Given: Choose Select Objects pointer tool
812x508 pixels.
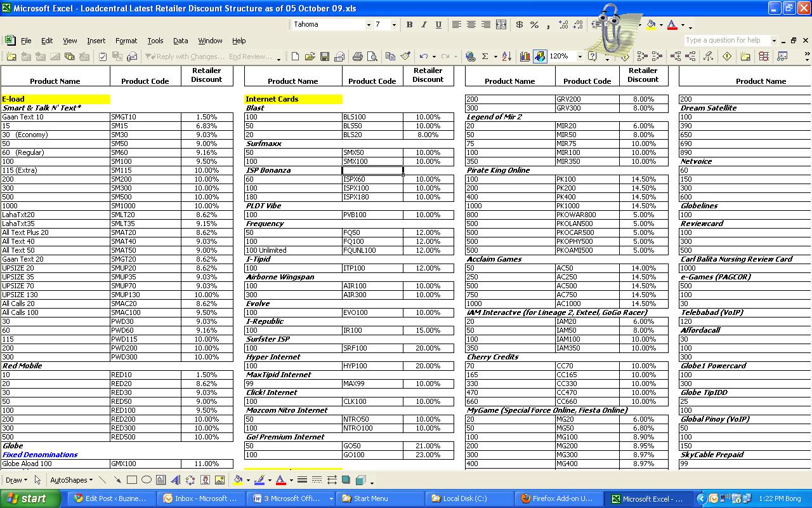Looking at the screenshot, I should click(x=37, y=480).
